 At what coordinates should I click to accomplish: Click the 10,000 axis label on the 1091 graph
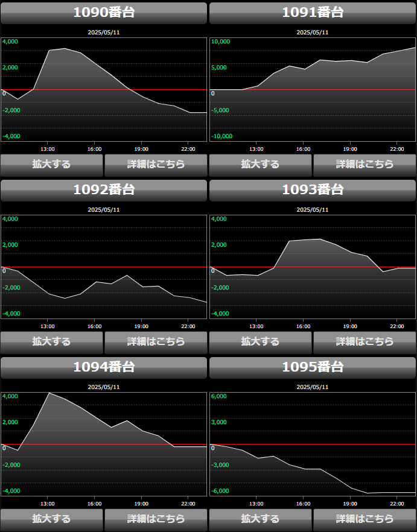click(220, 42)
